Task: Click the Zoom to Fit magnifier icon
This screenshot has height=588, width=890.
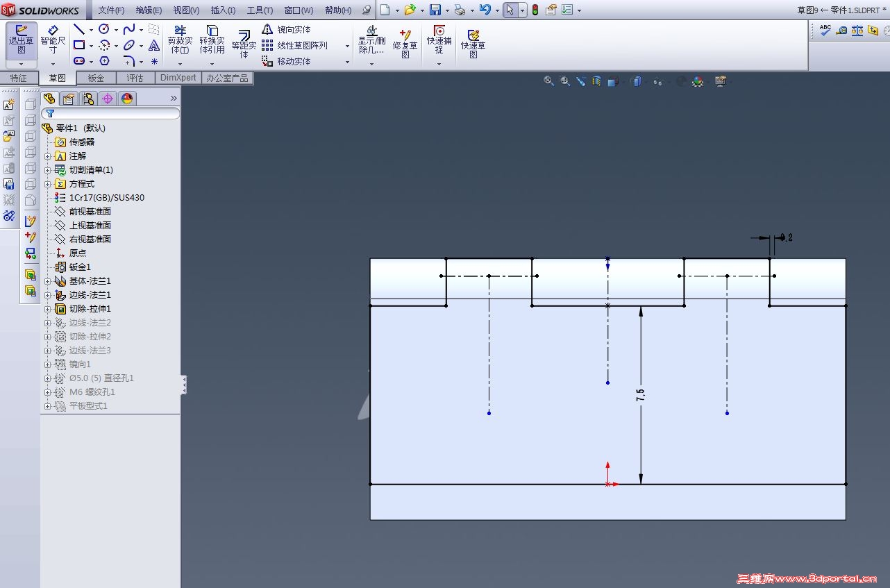Action: [548, 81]
